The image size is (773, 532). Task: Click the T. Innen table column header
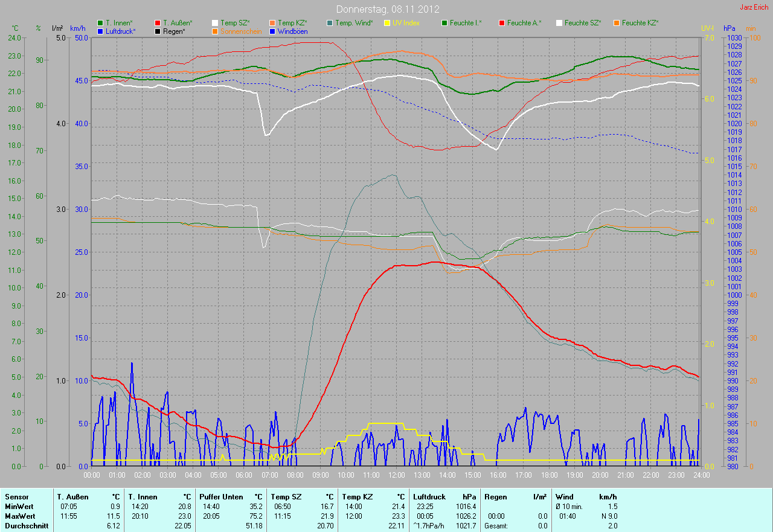pyautogui.click(x=143, y=496)
